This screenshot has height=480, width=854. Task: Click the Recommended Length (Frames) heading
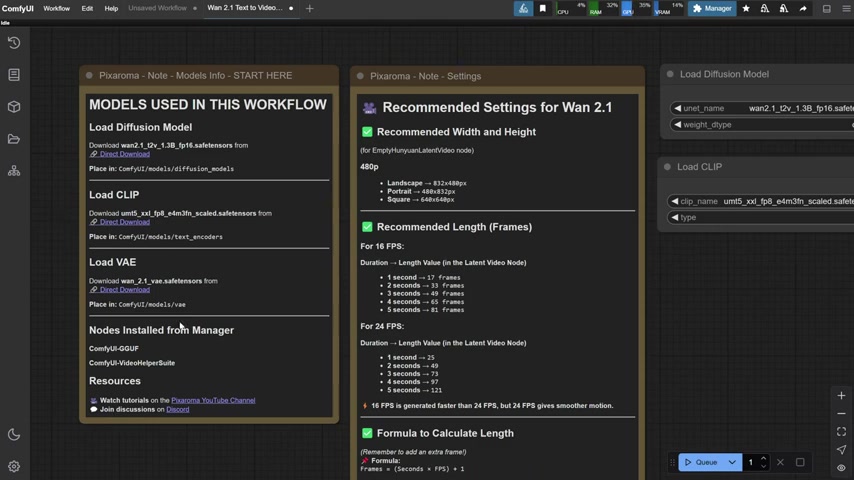454,227
